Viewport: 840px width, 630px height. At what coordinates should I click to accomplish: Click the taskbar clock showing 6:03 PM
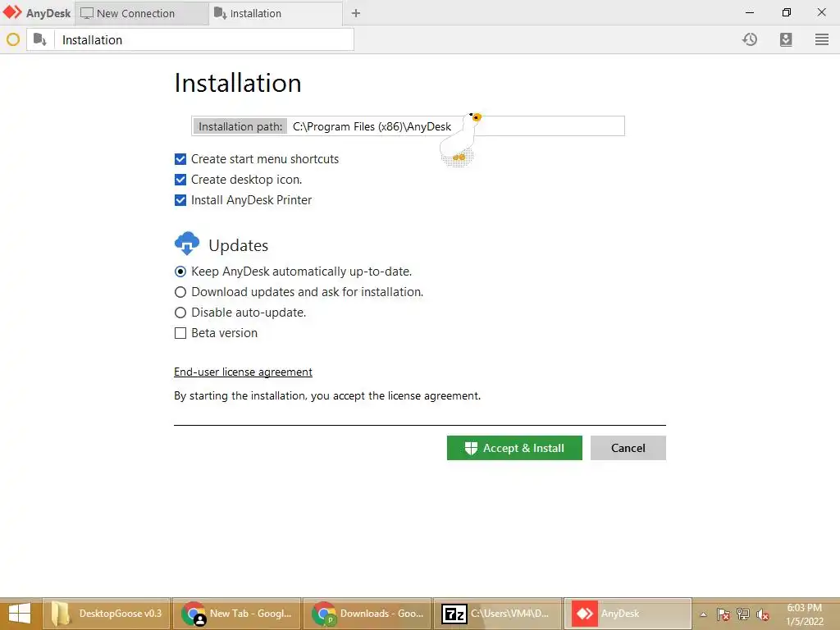(804, 614)
